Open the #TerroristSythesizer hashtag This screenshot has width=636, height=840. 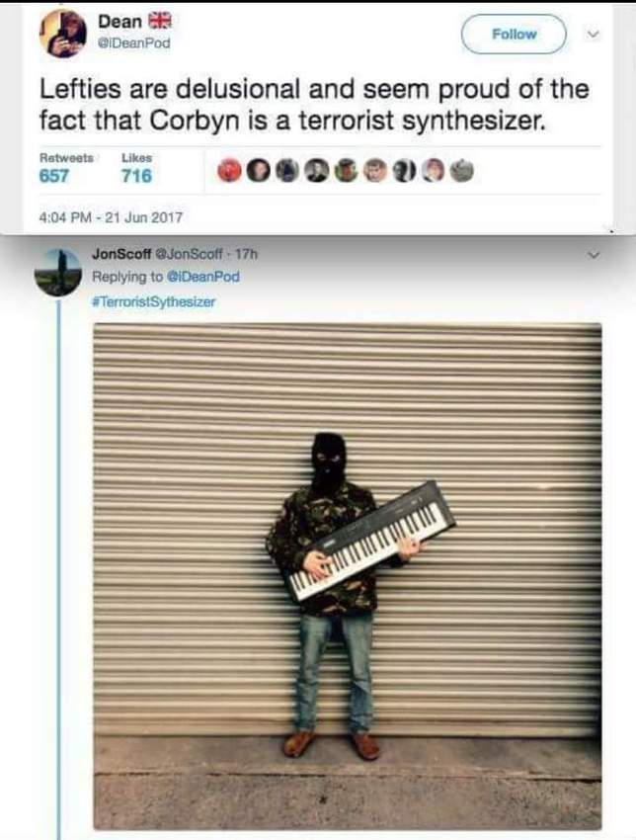(154, 301)
